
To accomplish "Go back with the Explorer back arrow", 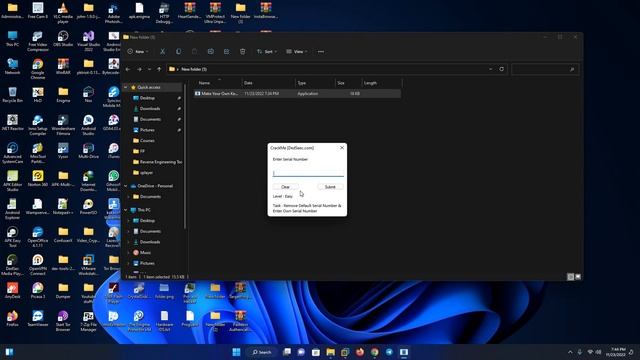I will pyautogui.click(x=128, y=69).
